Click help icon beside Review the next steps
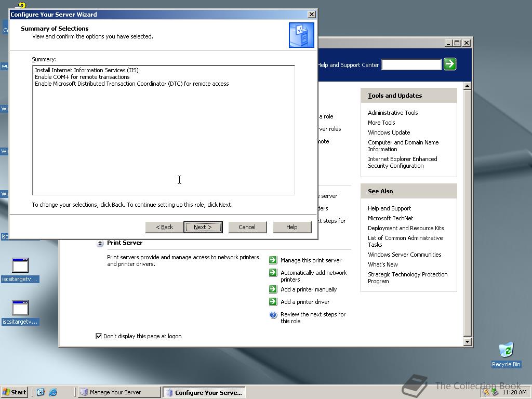This screenshot has height=399, width=532. click(x=273, y=315)
